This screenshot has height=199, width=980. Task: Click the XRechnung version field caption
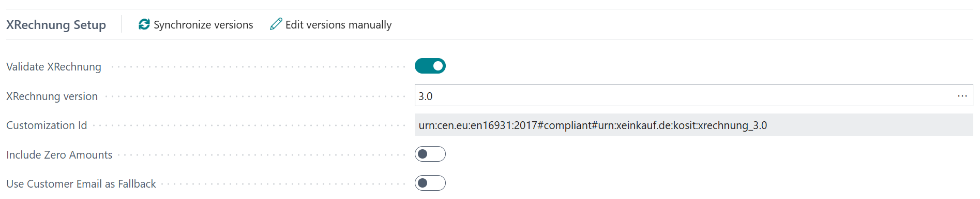[52, 96]
